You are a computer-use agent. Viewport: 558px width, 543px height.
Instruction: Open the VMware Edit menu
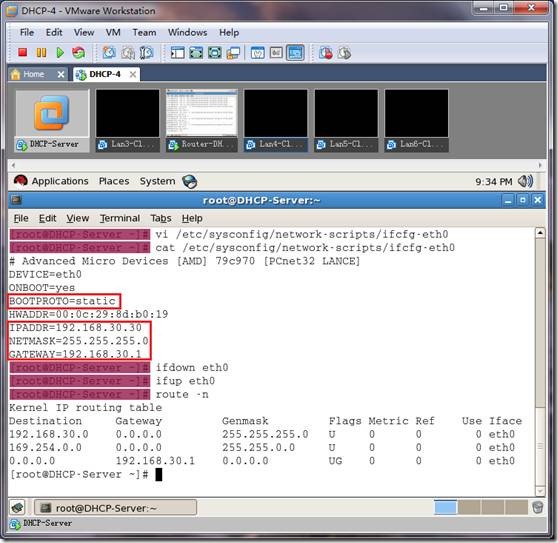[54, 32]
